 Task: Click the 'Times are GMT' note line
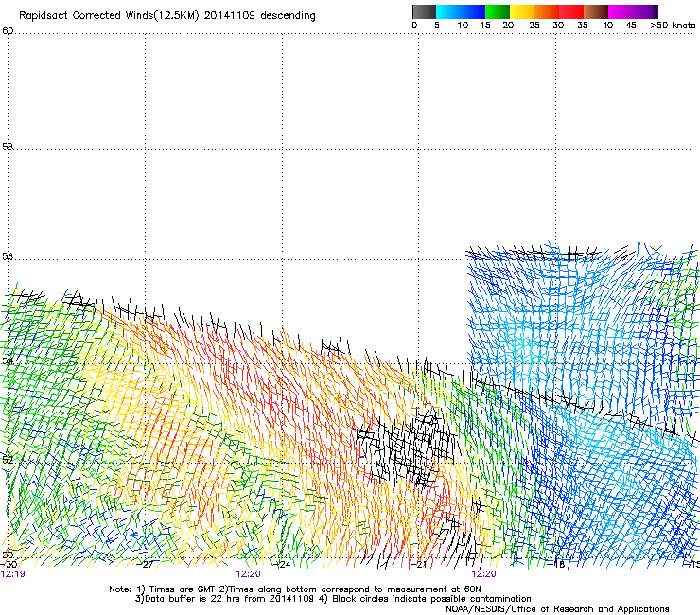pos(295,589)
